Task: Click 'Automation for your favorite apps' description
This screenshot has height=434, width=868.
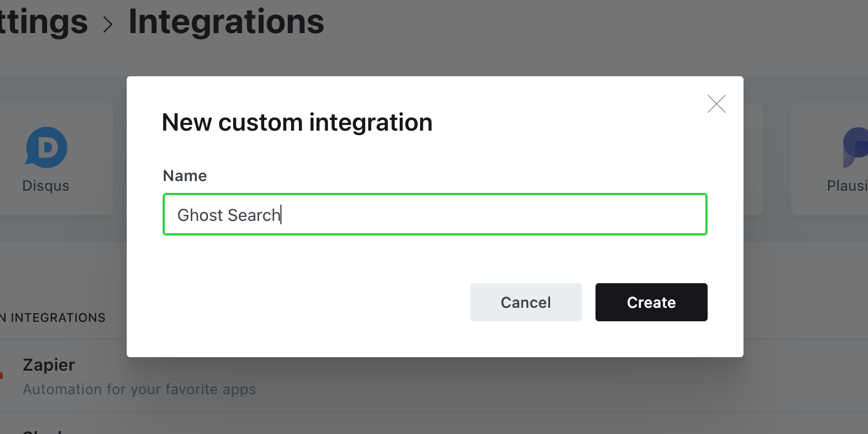Action: point(139,389)
